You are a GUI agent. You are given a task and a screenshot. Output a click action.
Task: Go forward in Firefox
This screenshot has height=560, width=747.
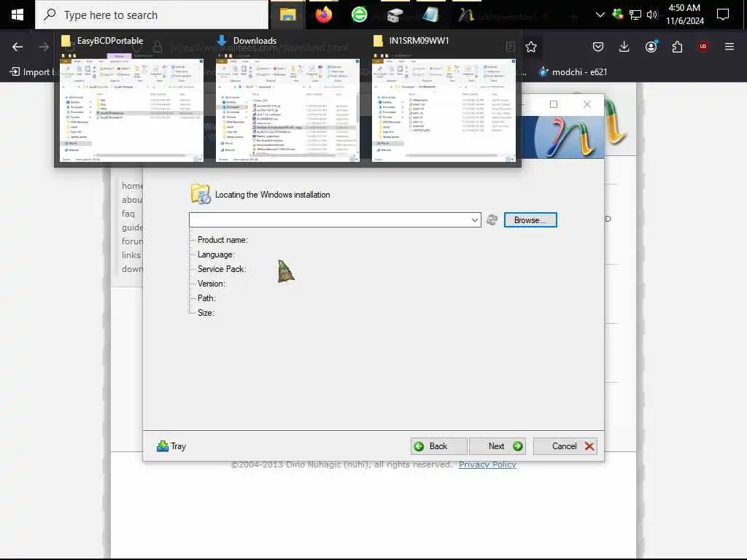point(43,47)
